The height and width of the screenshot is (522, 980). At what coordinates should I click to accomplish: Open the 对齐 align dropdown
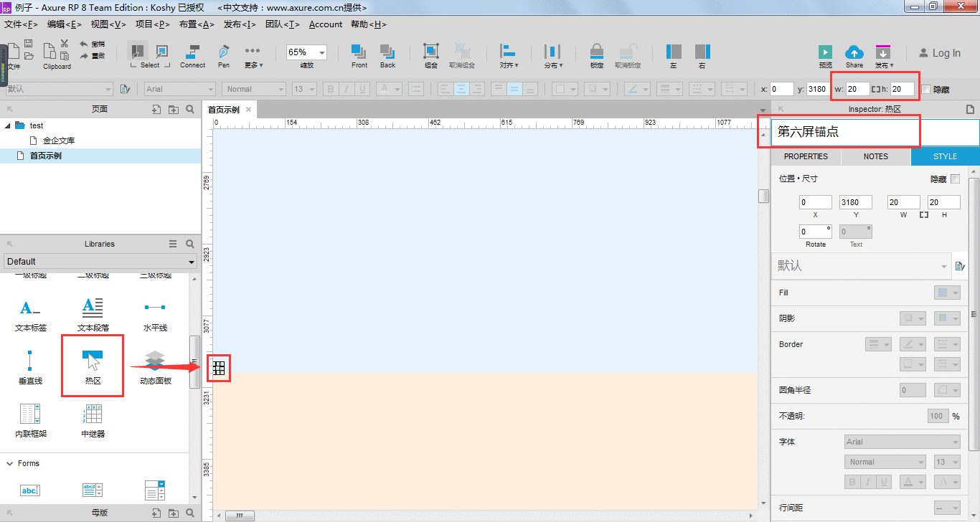[509, 57]
